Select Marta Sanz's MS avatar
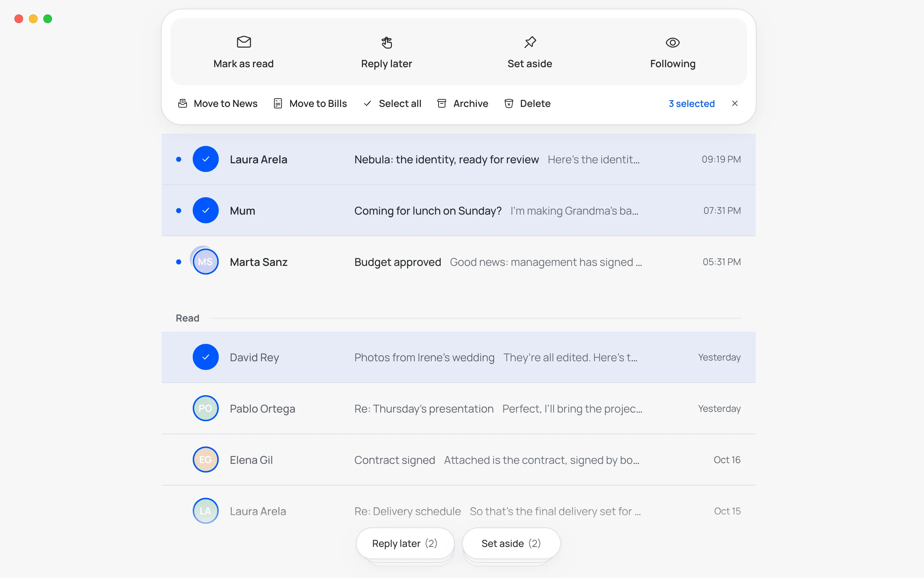The image size is (924, 578). 205,262
